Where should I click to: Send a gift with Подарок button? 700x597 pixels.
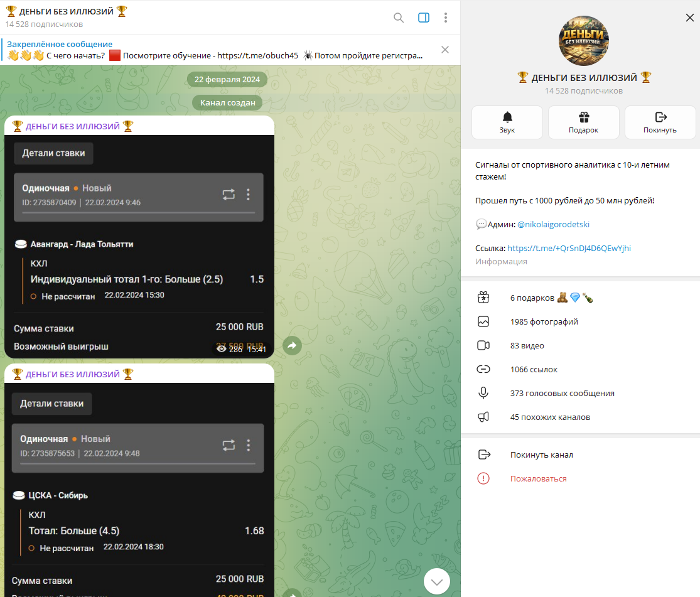pos(583,122)
